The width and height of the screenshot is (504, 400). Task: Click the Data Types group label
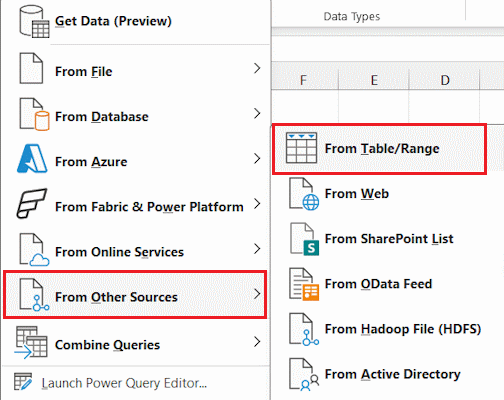point(352,16)
